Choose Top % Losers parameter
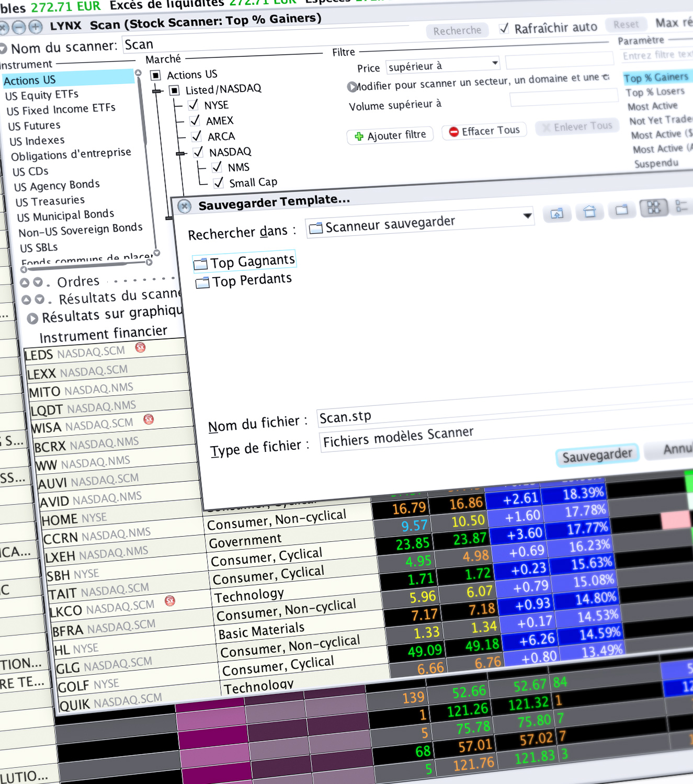This screenshot has height=784, width=693. pos(655,92)
